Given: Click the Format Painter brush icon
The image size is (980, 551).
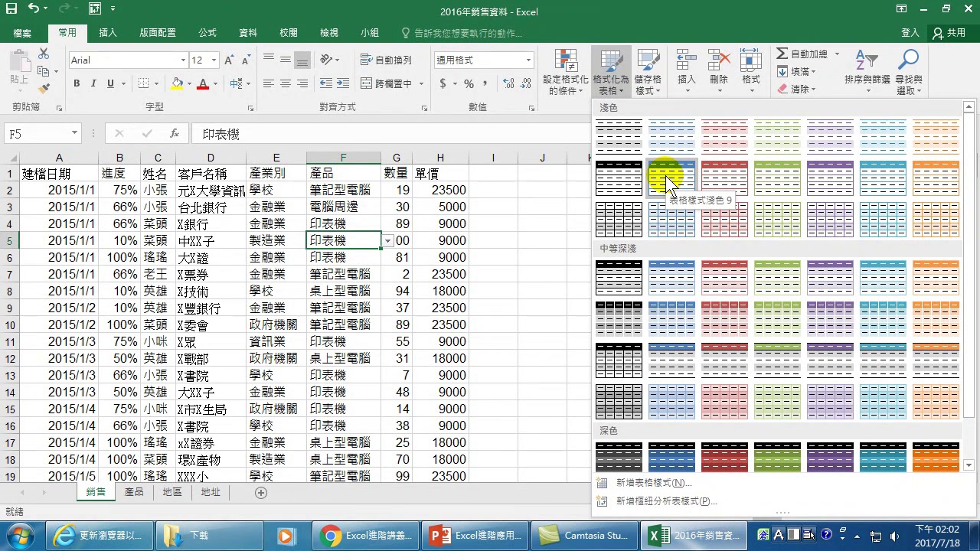Looking at the screenshot, I should click(44, 89).
